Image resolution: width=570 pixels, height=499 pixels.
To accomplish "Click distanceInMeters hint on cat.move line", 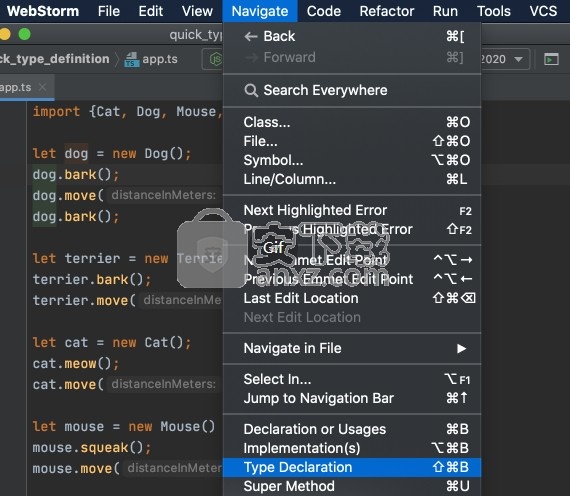I will pyautogui.click(x=164, y=384).
